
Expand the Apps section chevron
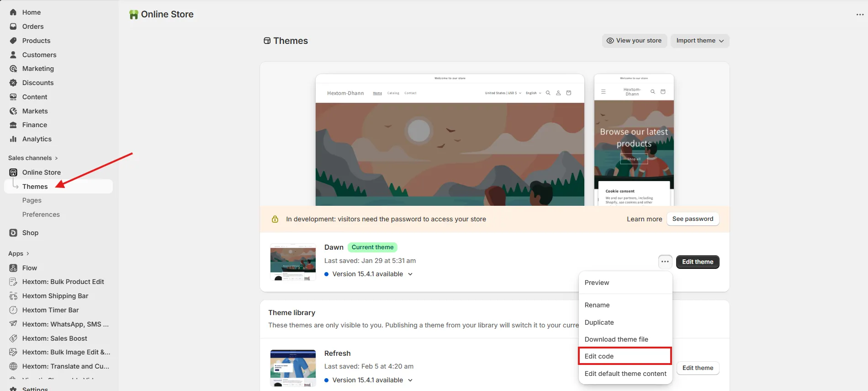pyautogui.click(x=28, y=254)
